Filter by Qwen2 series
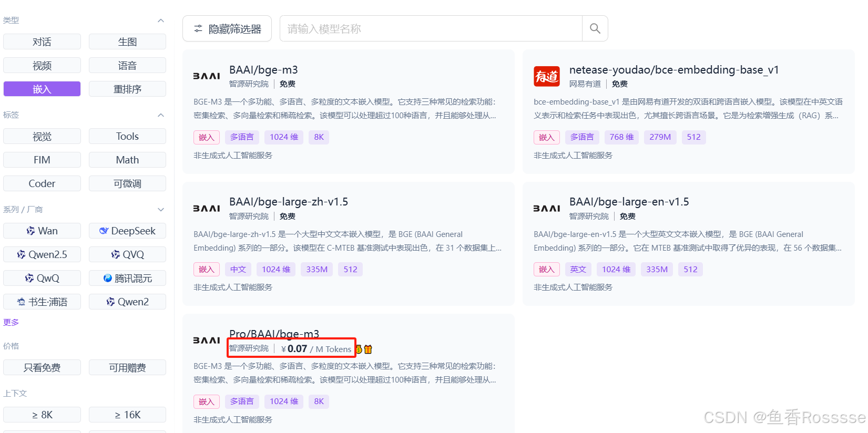The height and width of the screenshot is (433, 868). tap(127, 302)
